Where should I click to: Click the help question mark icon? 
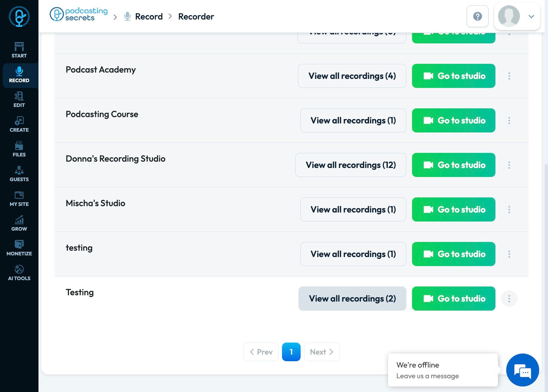pyautogui.click(x=477, y=16)
